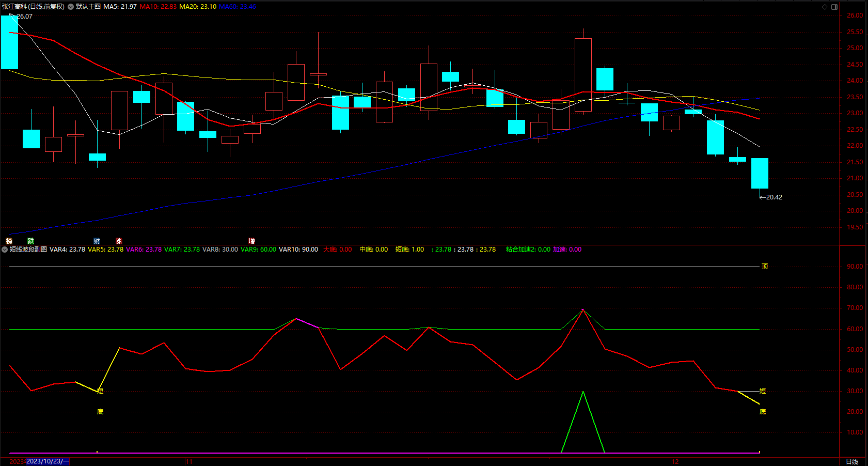Click the 顶 label on the 90 line
The width and height of the screenshot is (868, 466).
[x=765, y=267]
